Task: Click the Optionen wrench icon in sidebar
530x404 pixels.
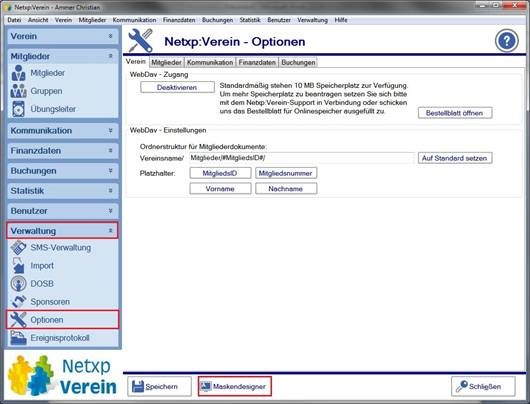Action: [18, 320]
